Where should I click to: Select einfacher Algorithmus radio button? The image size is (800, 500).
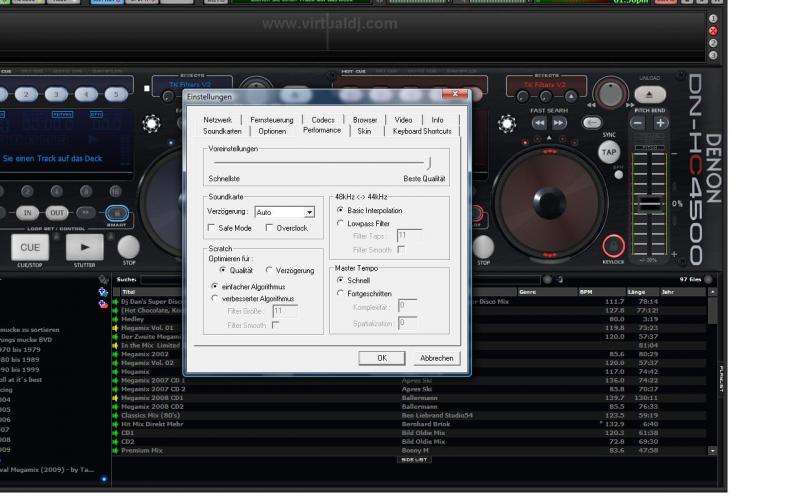coord(215,286)
